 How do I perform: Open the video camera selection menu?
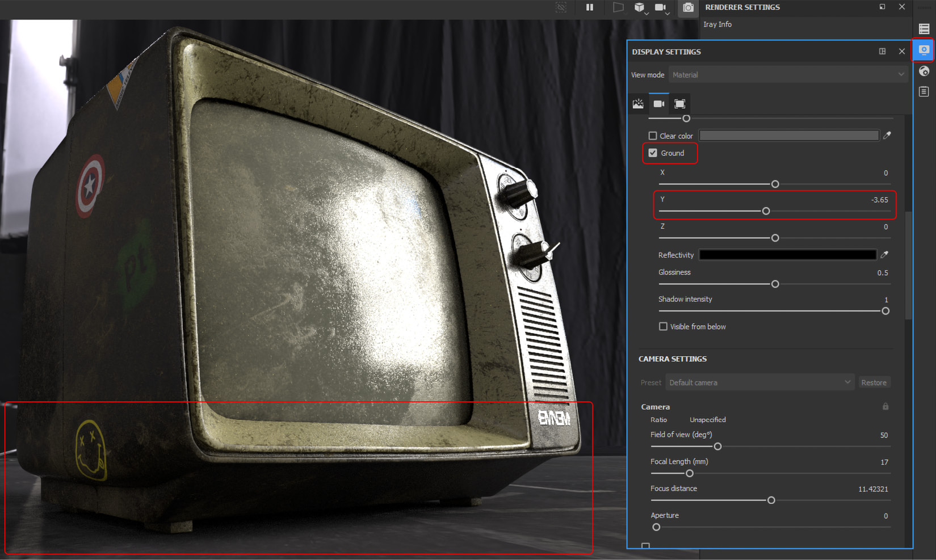pos(662,7)
